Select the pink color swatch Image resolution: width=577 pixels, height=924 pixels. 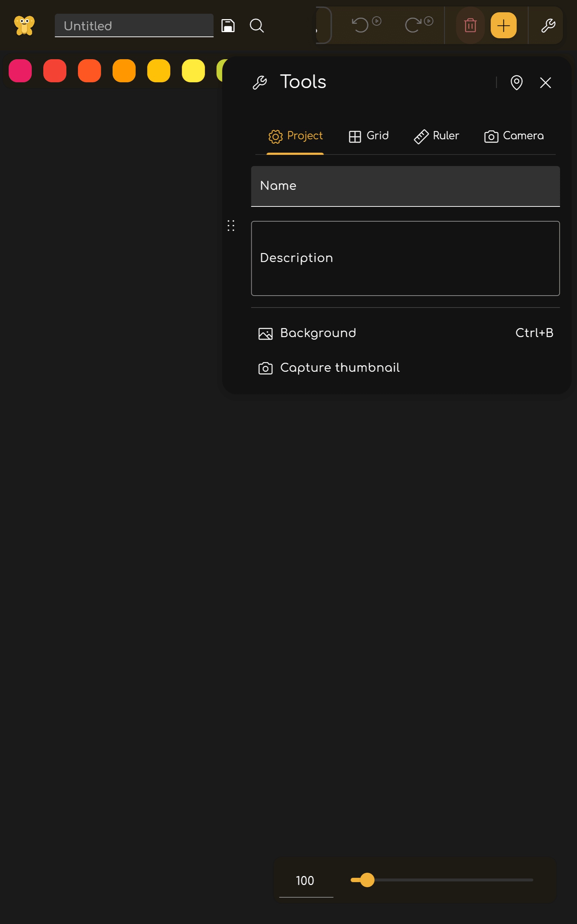[20, 71]
